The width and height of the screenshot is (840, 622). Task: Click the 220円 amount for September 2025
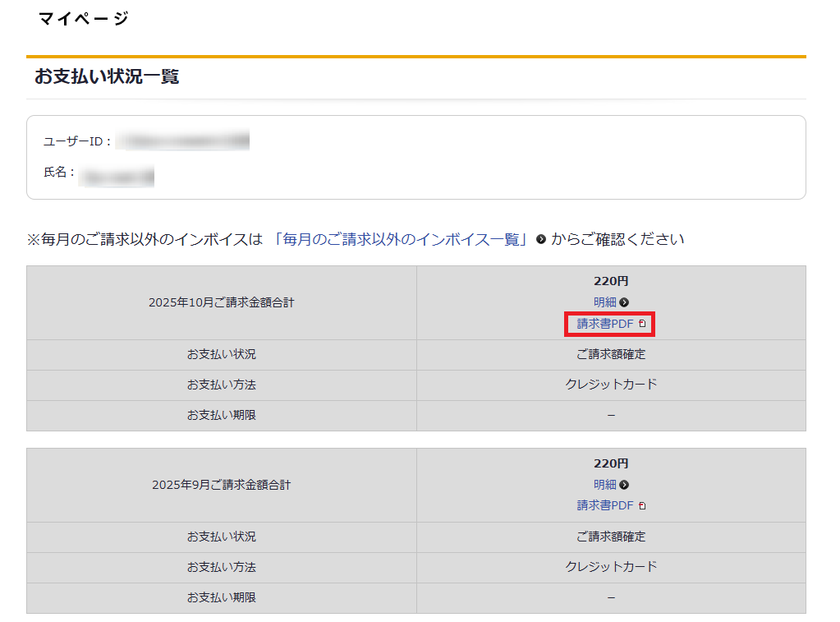(611, 463)
